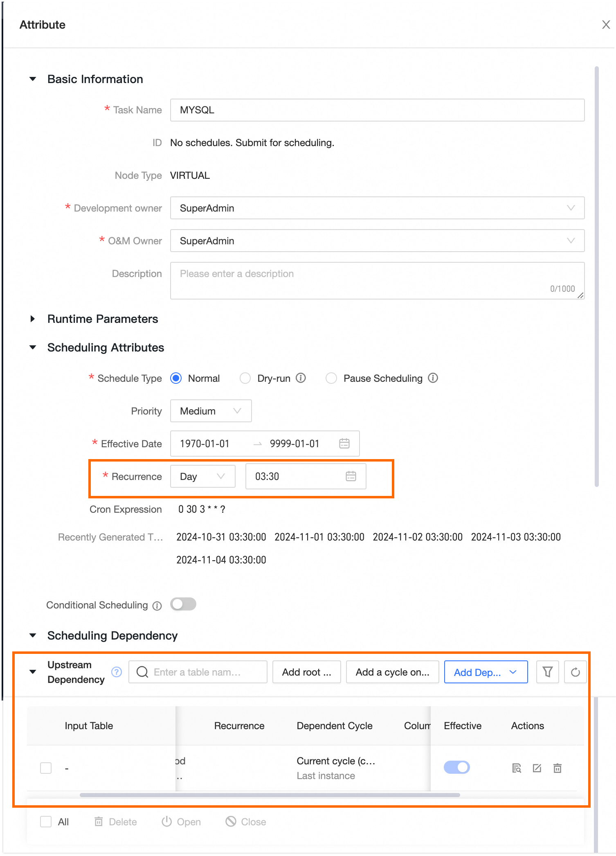Click the Recurrence column header
Image resolution: width=616 pixels, height=856 pixels.
coord(239,725)
